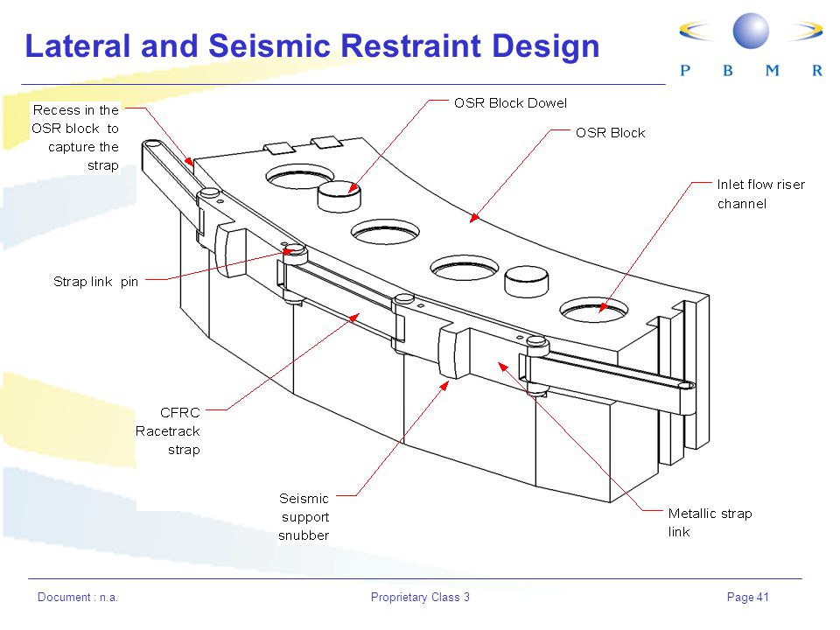Click the 'Proprietary Class 3' footer text
The image size is (840, 630).
(420, 597)
